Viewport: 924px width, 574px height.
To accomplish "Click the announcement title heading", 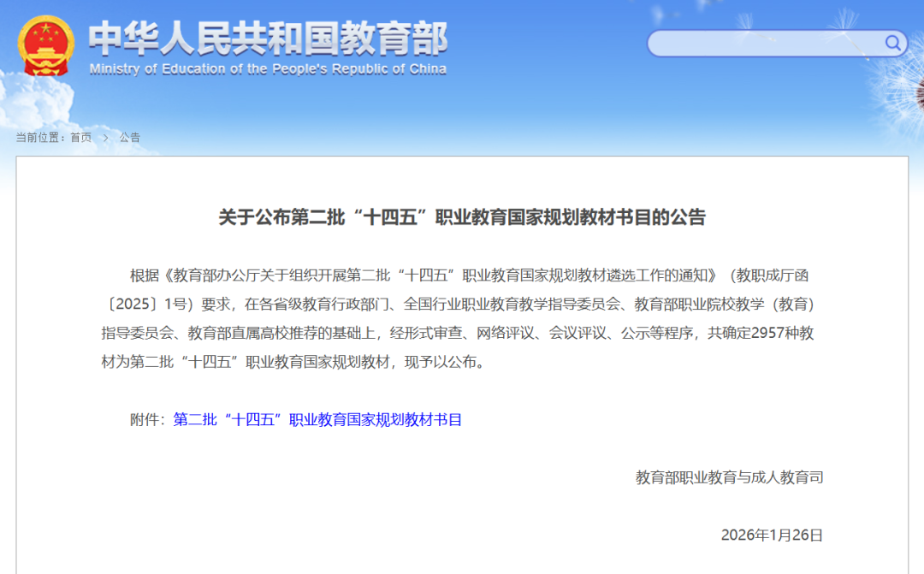I will point(462,217).
